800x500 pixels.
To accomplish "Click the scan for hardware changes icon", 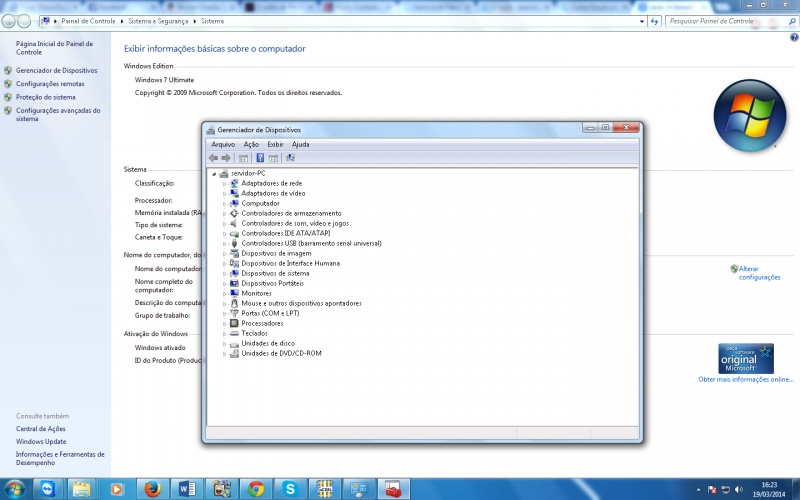I will click(x=290, y=158).
